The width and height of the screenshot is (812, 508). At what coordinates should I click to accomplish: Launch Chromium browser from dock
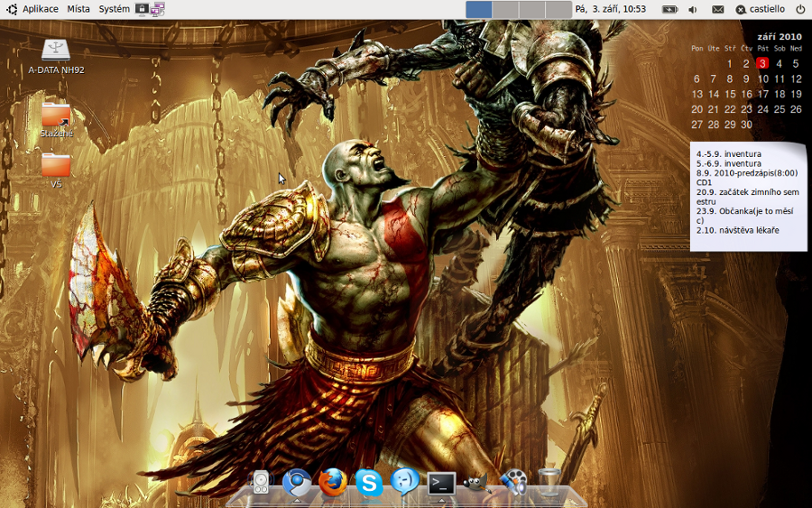click(x=297, y=483)
